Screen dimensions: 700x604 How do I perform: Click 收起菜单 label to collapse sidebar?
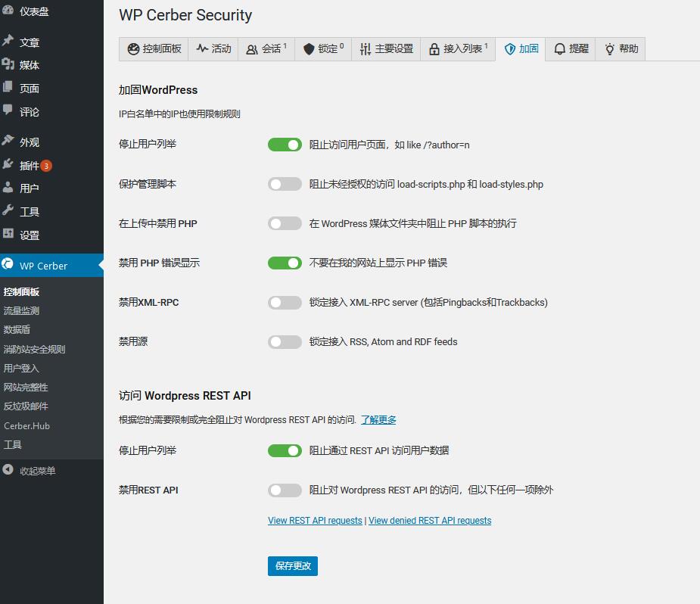coord(38,471)
